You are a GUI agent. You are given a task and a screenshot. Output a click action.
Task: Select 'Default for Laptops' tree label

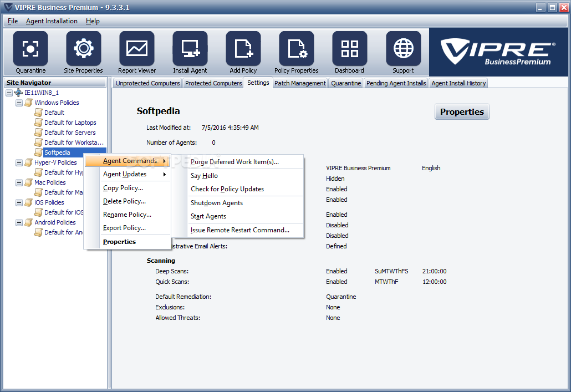(x=70, y=123)
